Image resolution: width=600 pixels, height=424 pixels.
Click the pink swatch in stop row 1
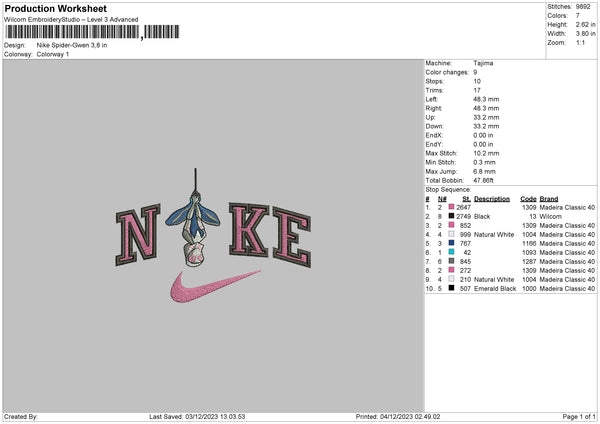(x=452, y=207)
